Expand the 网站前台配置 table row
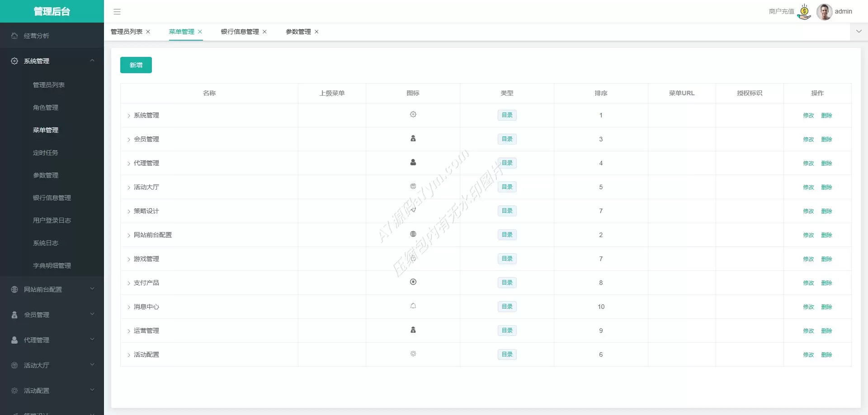The width and height of the screenshot is (868, 415). [128, 235]
